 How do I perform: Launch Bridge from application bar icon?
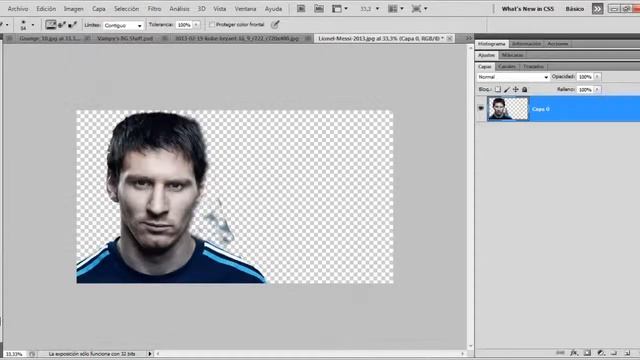click(x=301, y=9)
